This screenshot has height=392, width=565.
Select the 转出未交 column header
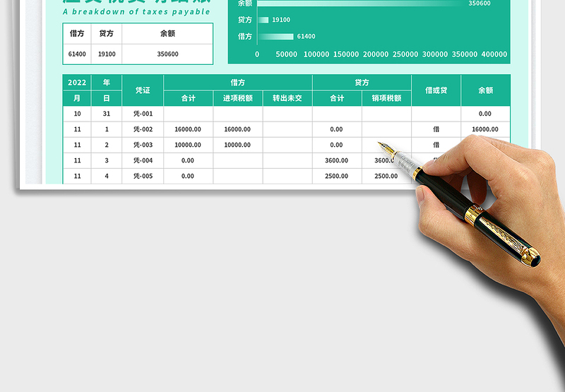click(x=287, y=98)
